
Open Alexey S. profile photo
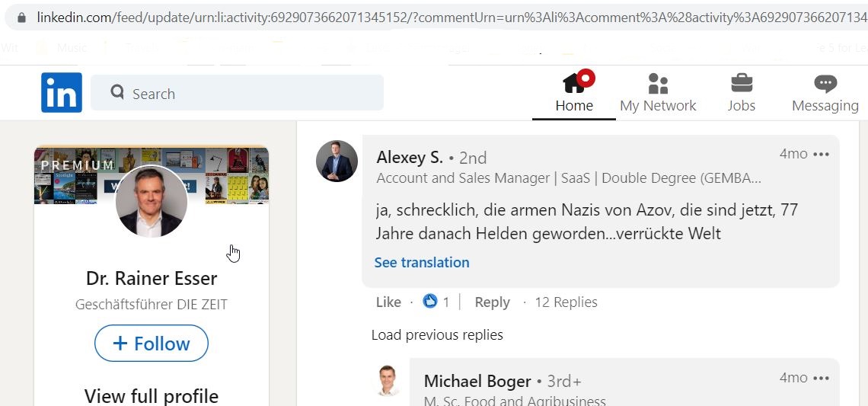pyautogui.click(x=337, y=161)
